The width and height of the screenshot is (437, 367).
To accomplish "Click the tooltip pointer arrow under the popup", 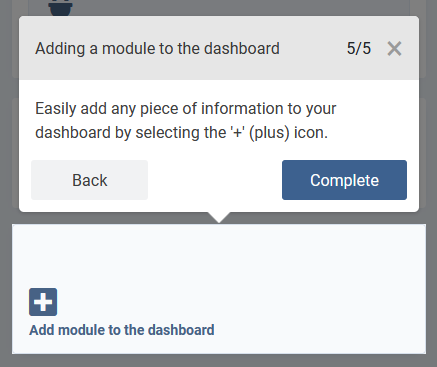I will pyautogui.click(x=219, y=217).
